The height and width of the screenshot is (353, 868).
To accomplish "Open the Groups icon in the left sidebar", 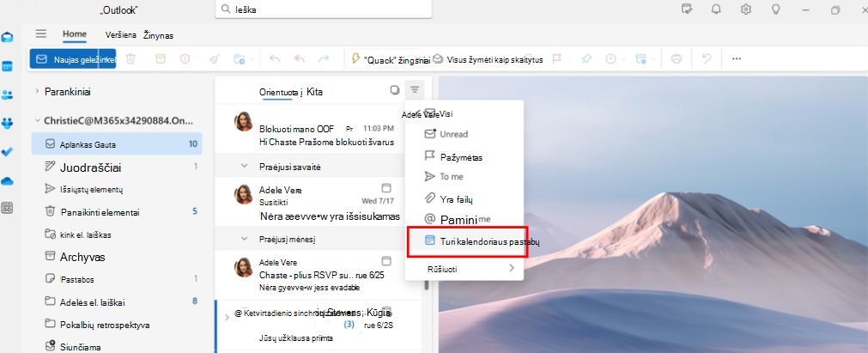I will (8, 123).
